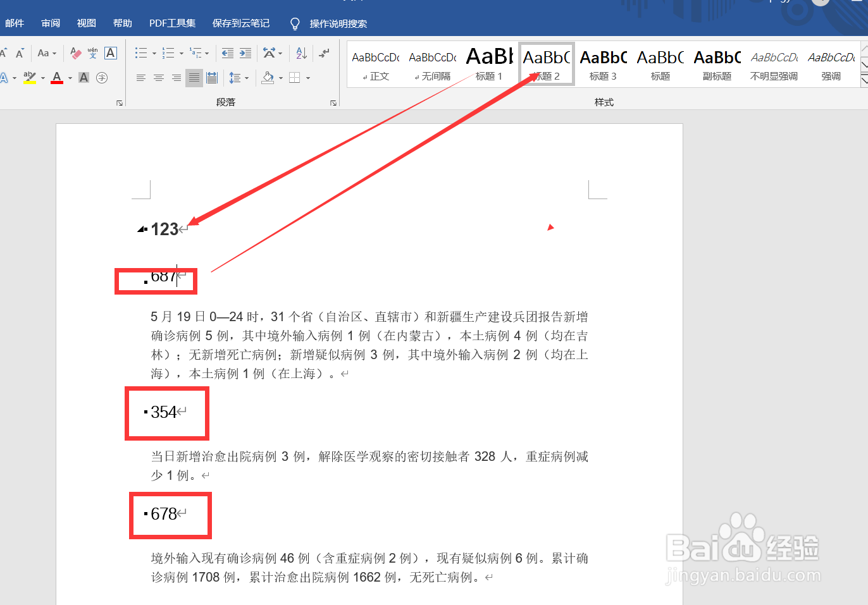Toggle justified alignment (highlighted)
This screenshot has height=605, width=868.
194,78
